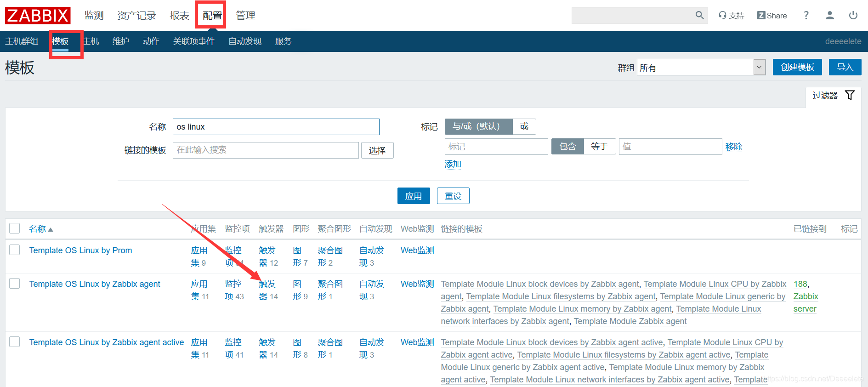The height and width of the screenshot is (387, 868).
Task: Select all templates checkbox in header
Action: coord(15,228)
